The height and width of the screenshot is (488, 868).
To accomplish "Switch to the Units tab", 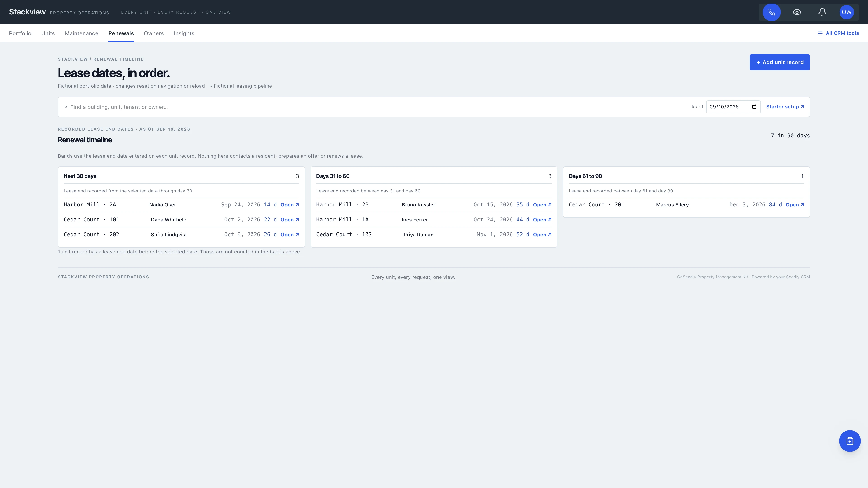I will tap(48, 33).
